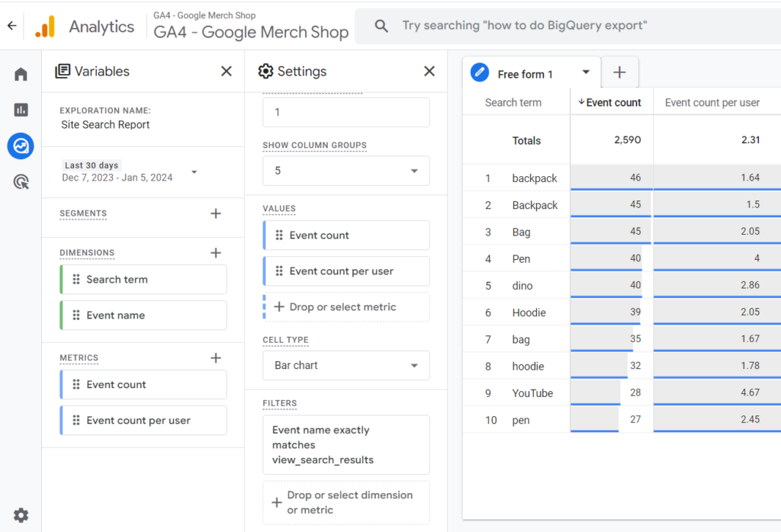Screen dimensions: 781x532
Task: Click the back arrow beside the Analytics logo
Action: [11, 25]
